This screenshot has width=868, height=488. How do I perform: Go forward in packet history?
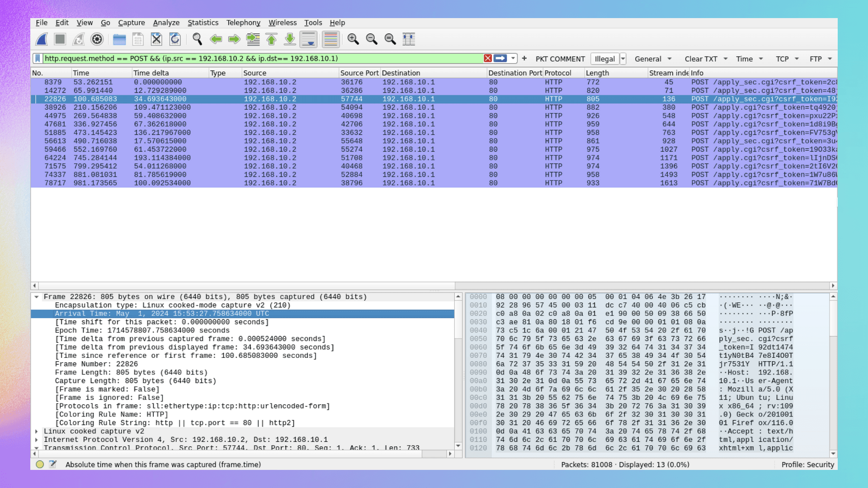(234, 39)
